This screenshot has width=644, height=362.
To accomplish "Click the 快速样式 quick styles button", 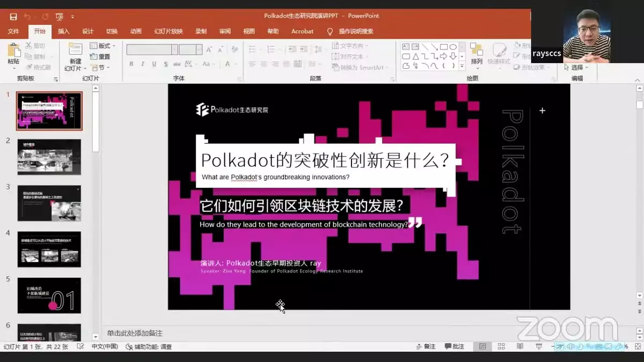I will [500, 55].
